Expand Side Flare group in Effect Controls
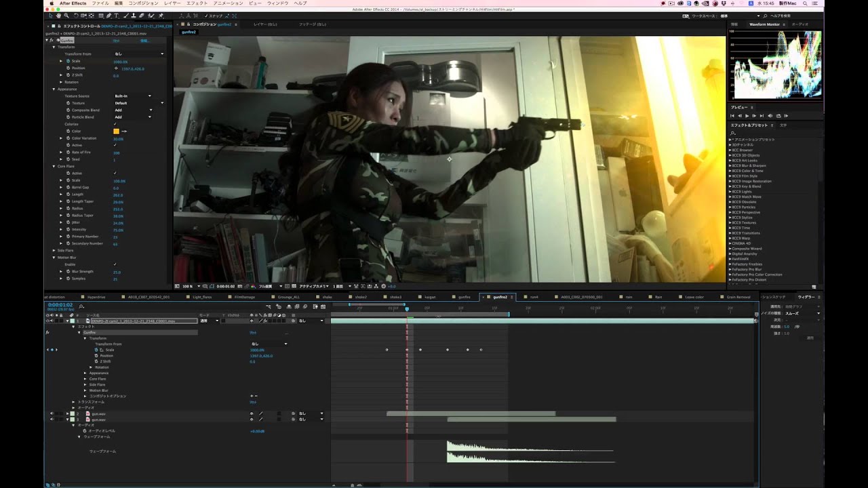 [x=54, y=250]
